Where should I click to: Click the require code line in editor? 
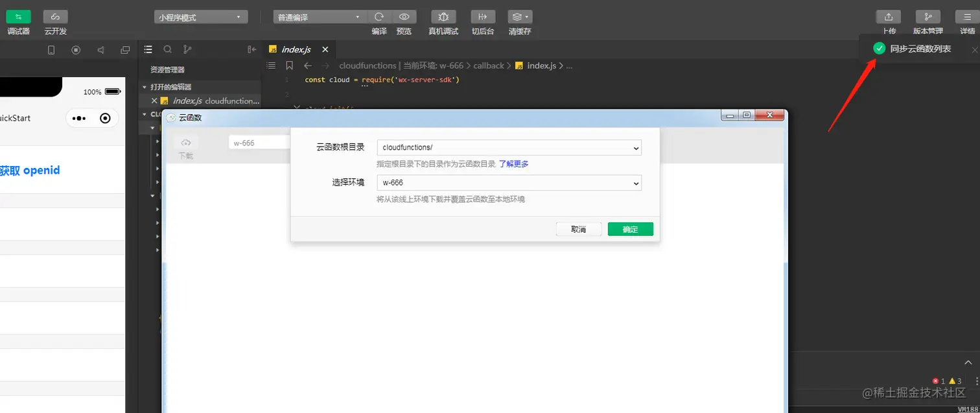382,80
